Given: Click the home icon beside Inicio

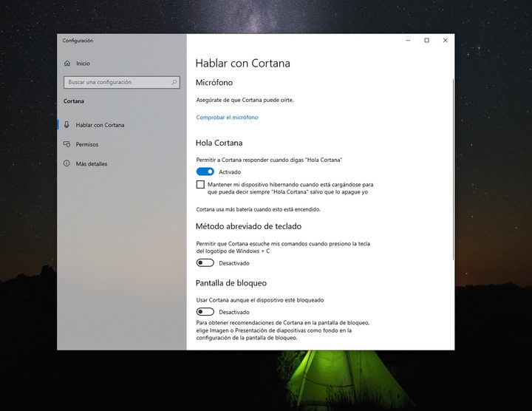Looking at the screenshot, I should [67, 63].
